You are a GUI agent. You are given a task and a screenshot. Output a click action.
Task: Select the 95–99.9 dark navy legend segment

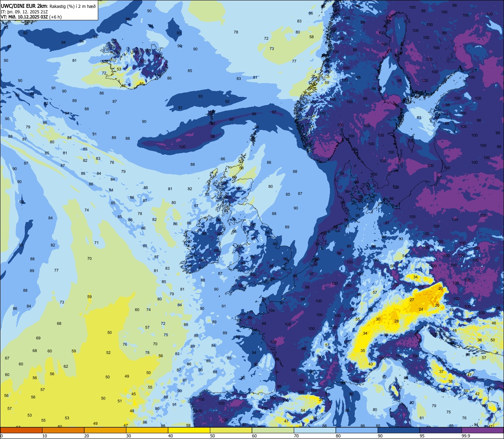[441, 430]
